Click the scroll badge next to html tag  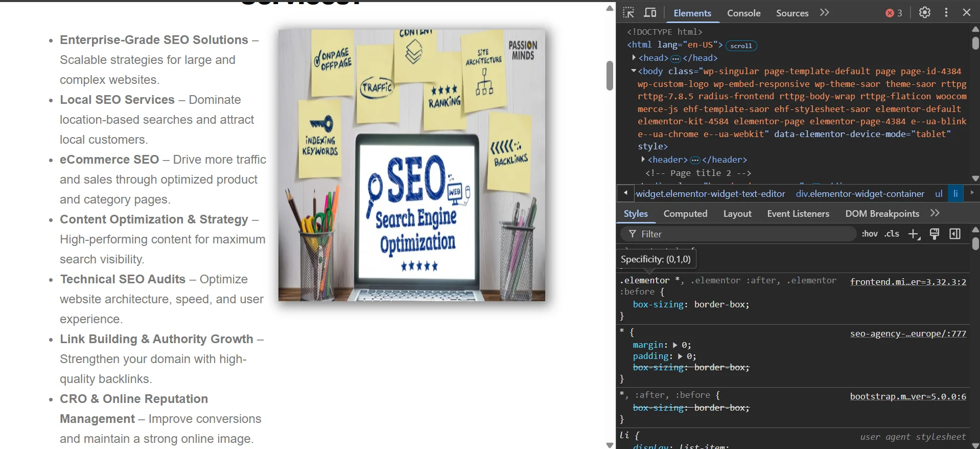point(740,46)
